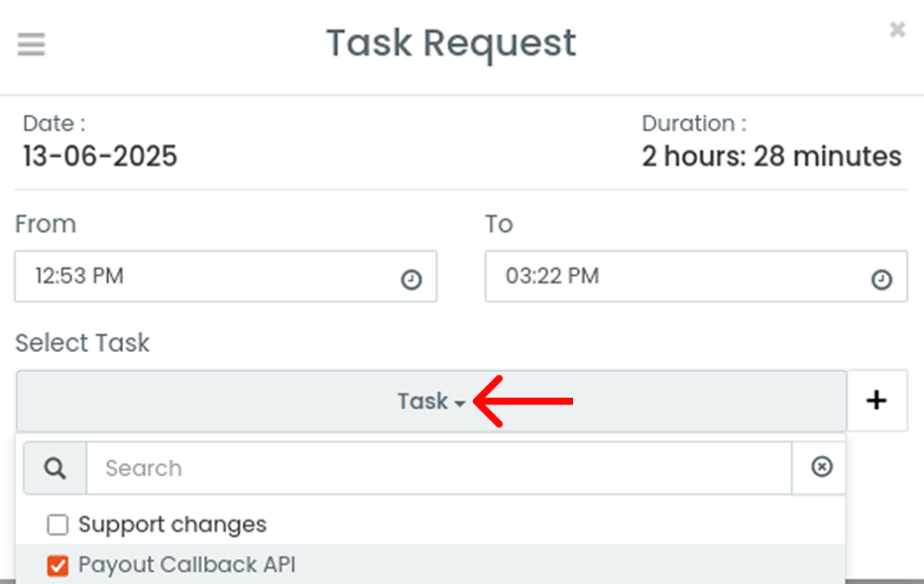The width and height of the screenshot is (924, 584).
Task: Select the Support changes option label
Action: [172, 524]
